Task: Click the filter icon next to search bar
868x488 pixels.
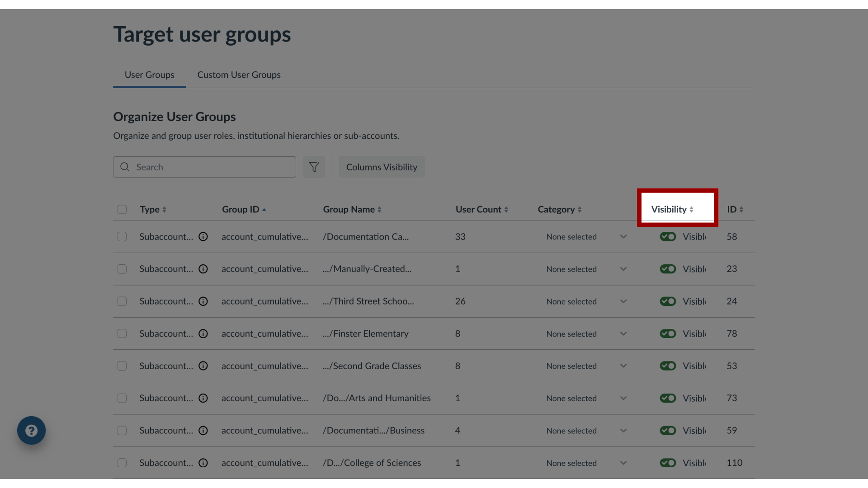Action: click(x=314, y=166)
